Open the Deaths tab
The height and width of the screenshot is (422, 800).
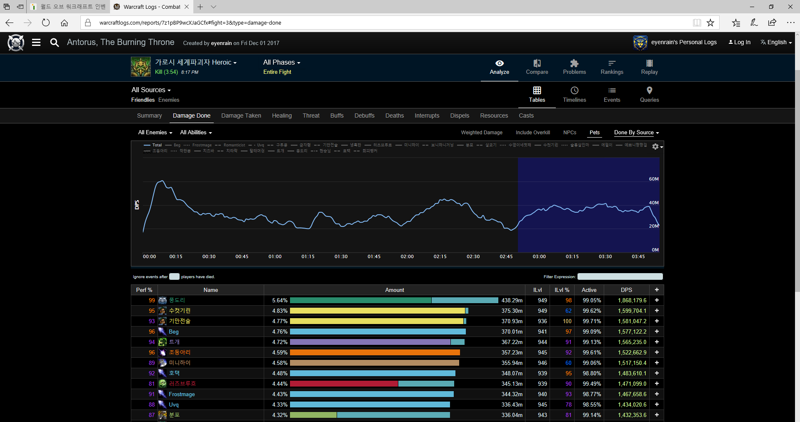coord(394,116)
